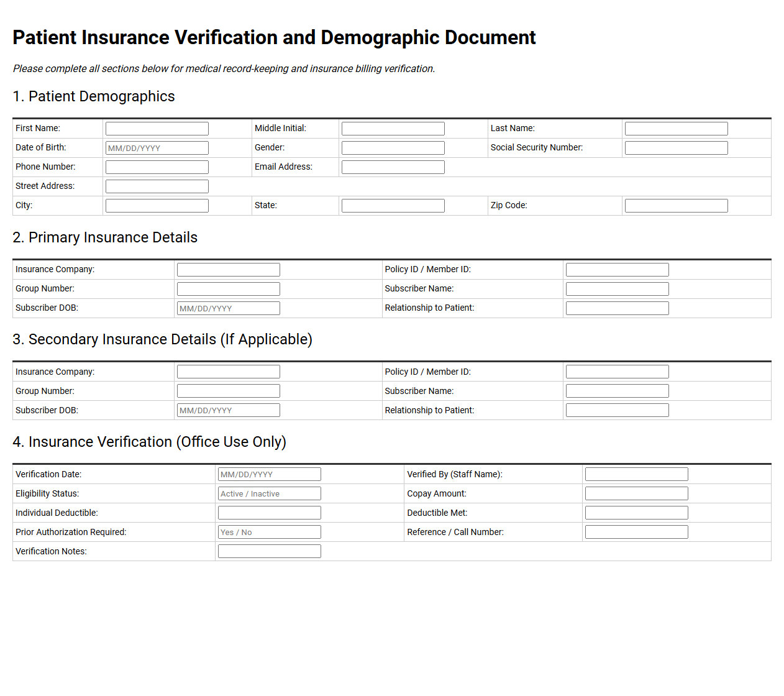Focus the Verified By (Staff Name) field
This screenshot has height=696, width=784.
[637, 474]
